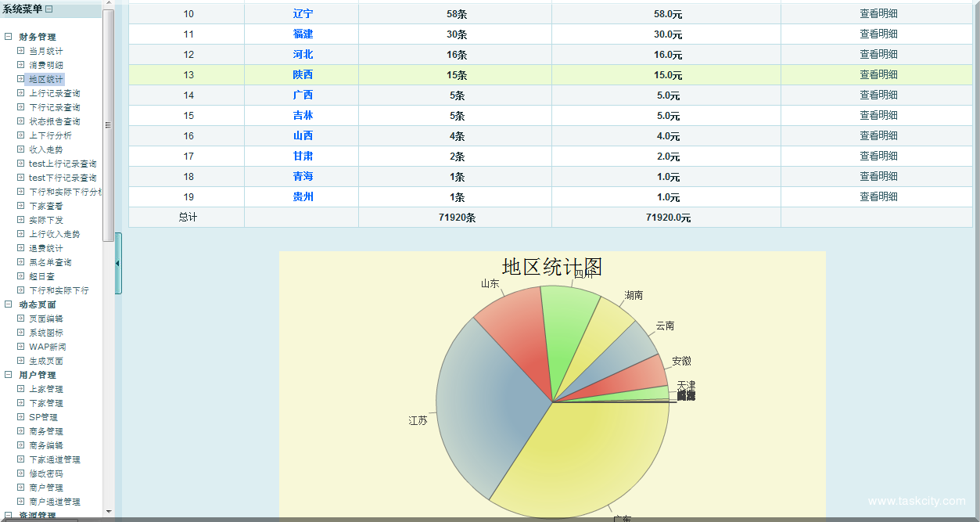Click the arrow icon beside SP管理
Screen dimensions: 980x522
(x=21, y=417)
